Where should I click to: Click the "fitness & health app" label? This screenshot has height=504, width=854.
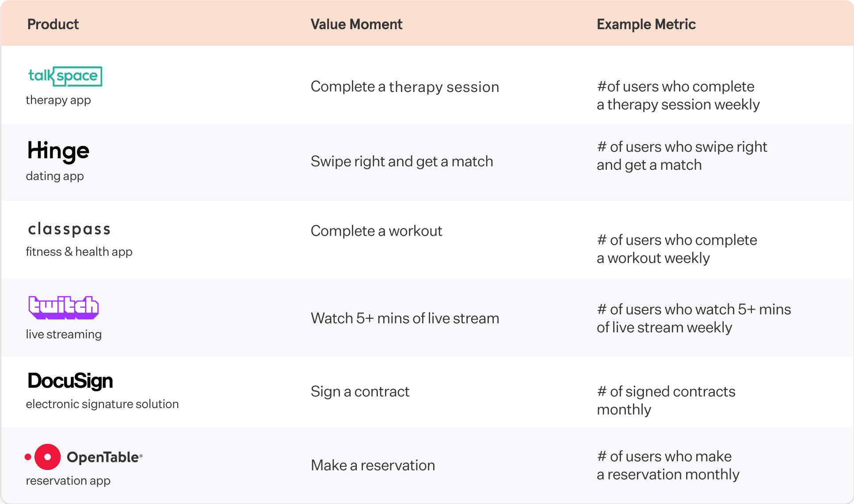click(x=79, y=252)
